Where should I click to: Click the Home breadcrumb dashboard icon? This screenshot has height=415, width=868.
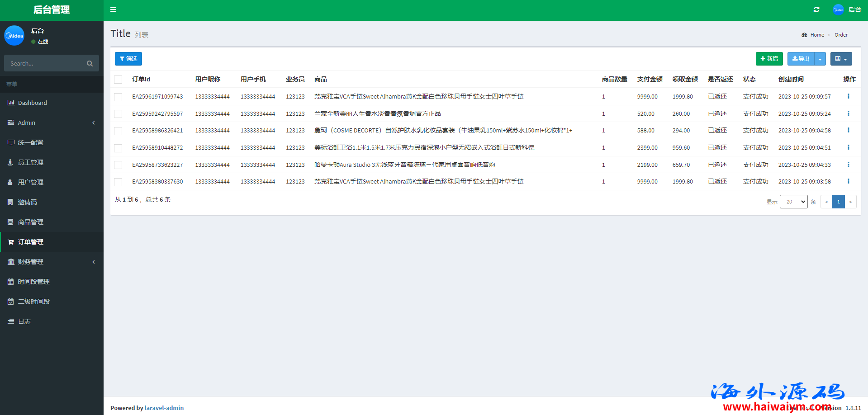click(804, 35)
